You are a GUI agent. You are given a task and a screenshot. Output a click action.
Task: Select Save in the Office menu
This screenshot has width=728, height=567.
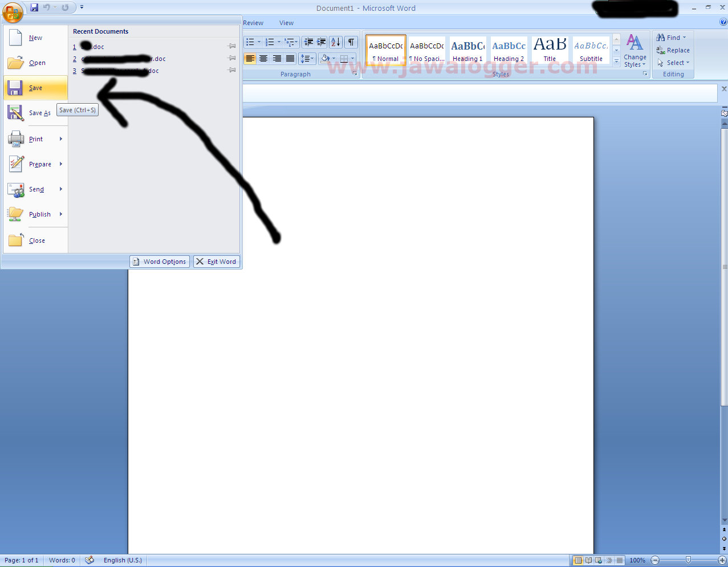[x=36, y=88]
